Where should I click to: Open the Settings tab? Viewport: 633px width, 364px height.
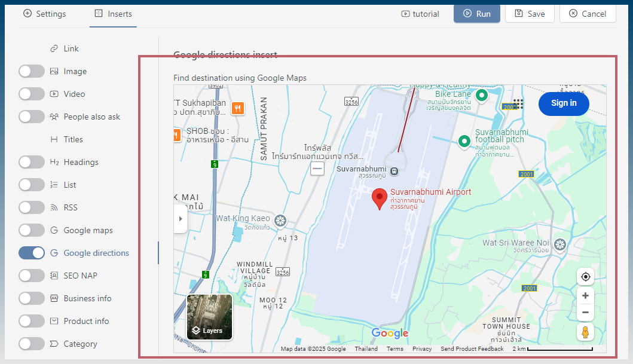(x=44, y=14)
